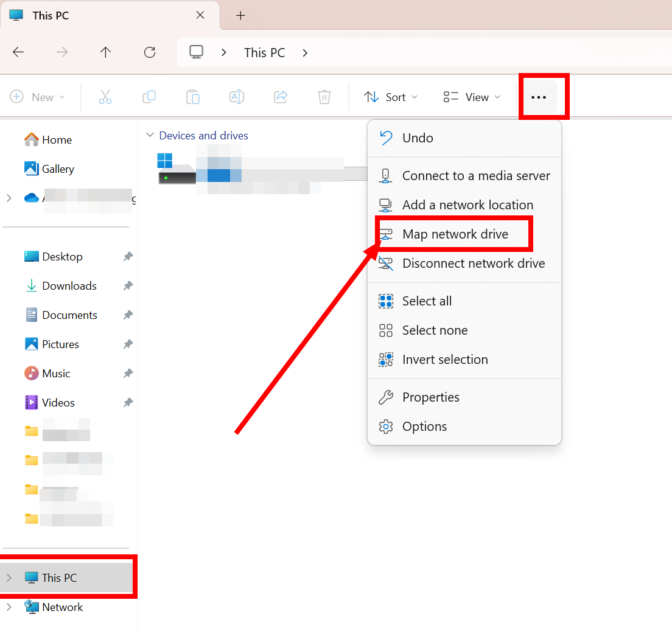Image resolution: width=672 pixels, height=628 pixels.
Task: Click the Copy icon on the toolbar
Action: (x=149, y=97)
